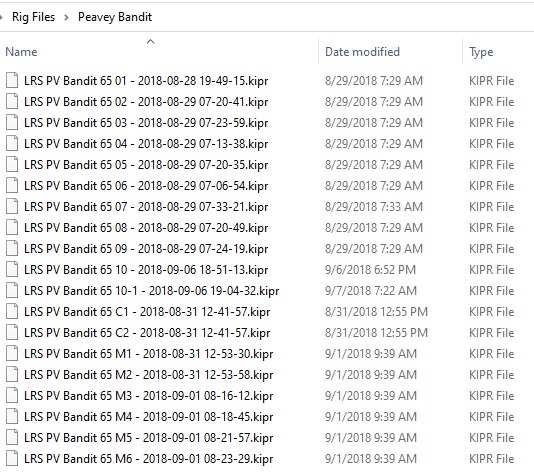Screen dimensions: 534x475
Task: Select file icon for Bandit 65 04
Action: 12,144
